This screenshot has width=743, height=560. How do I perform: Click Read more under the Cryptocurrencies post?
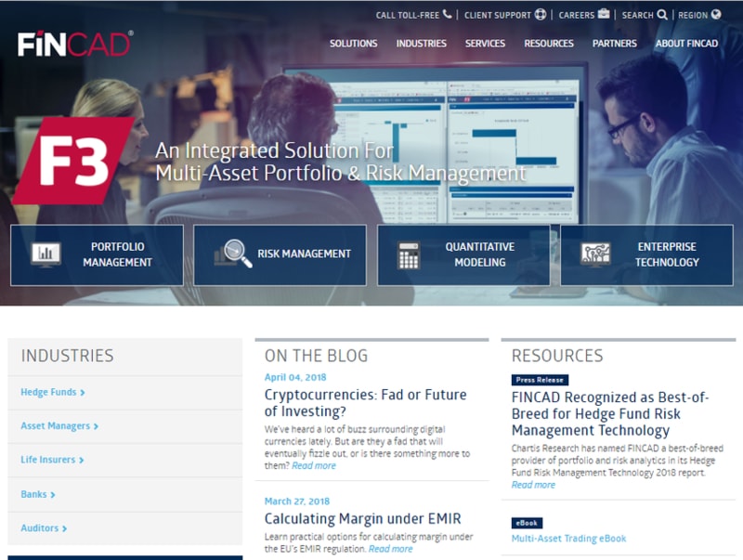click(314, 465)
